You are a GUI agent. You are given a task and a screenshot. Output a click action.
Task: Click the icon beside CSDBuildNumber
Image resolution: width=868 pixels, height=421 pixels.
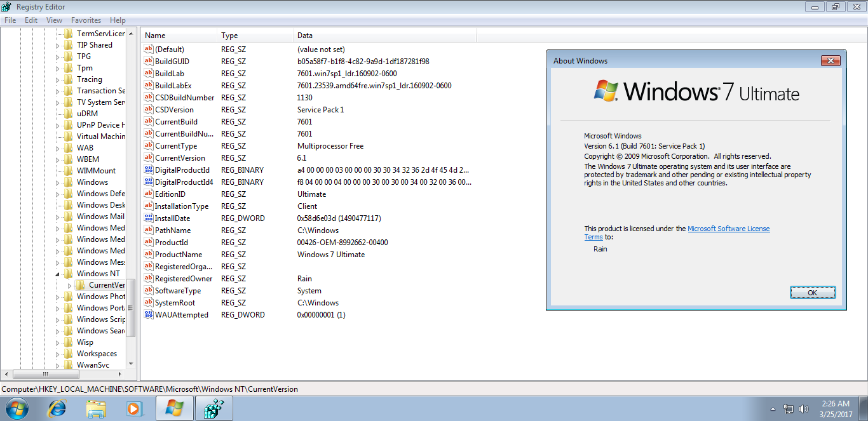(149, 98)
